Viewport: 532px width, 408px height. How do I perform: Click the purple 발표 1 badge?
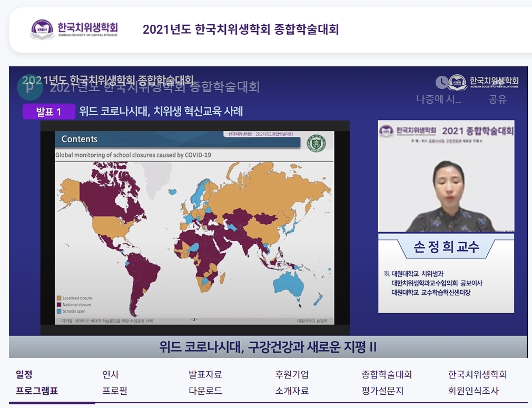click(x=48, y=112)
